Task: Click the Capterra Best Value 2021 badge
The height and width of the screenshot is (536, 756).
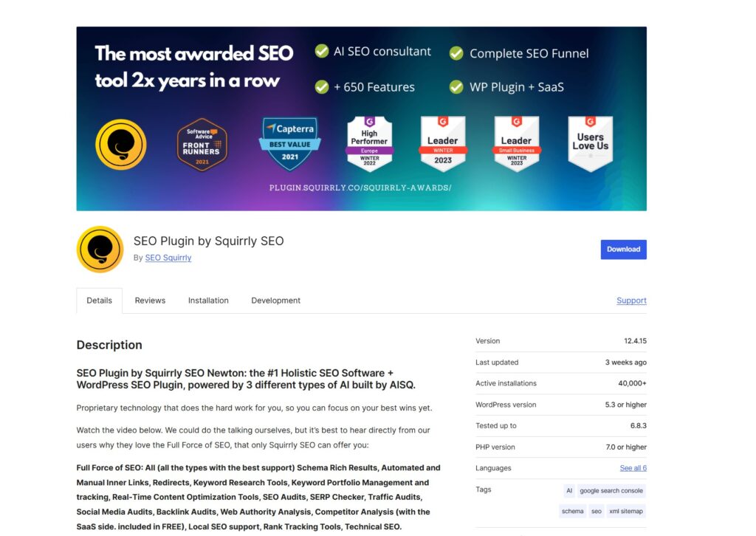Action: pos(289,143)
